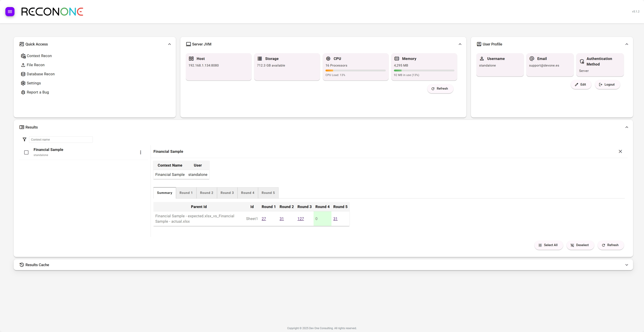Open Settings gear in Quick Access
The image size is (644, 332).
coord(33,83)
